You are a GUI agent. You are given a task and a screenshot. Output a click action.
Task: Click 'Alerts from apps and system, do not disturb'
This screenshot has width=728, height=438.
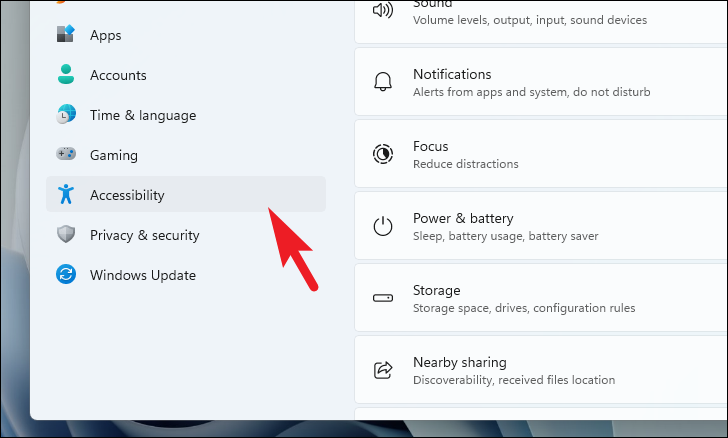click(532, 92)
